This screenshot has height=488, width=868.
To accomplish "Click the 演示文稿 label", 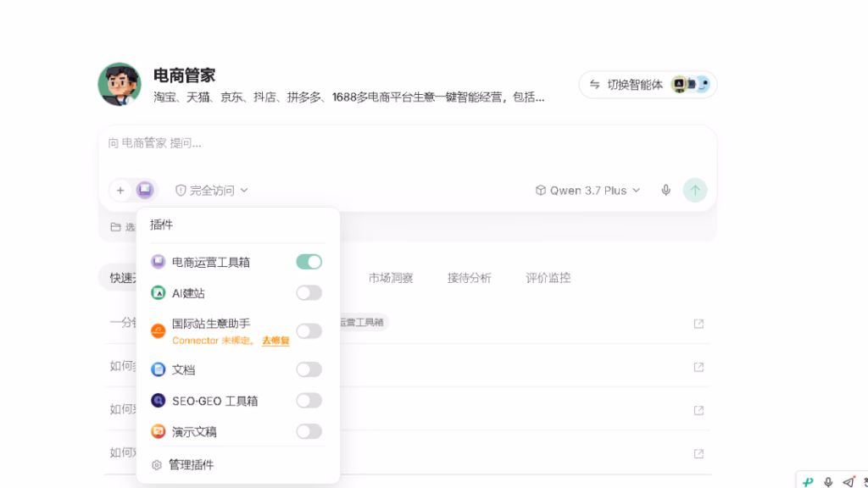I will [194, 431].
